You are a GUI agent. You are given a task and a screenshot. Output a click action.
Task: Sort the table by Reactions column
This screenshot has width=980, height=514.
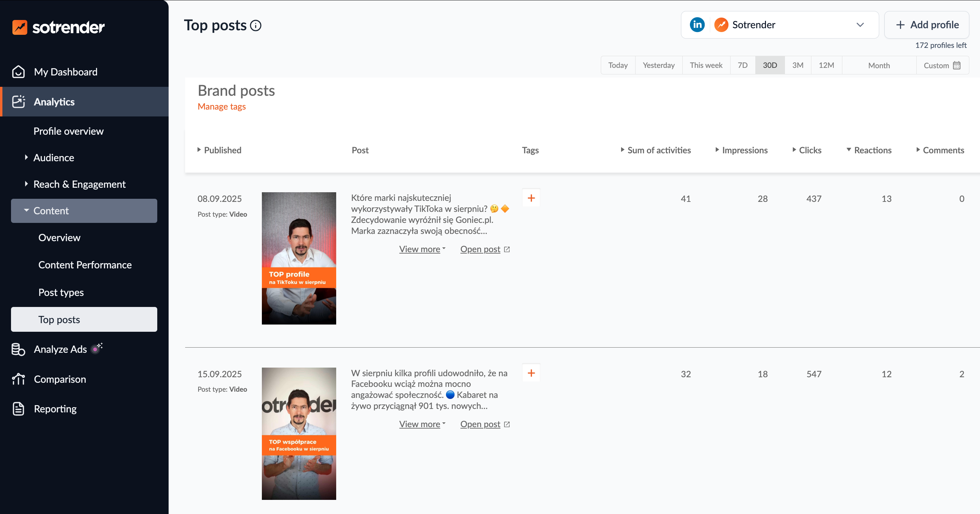pos(872,151)
